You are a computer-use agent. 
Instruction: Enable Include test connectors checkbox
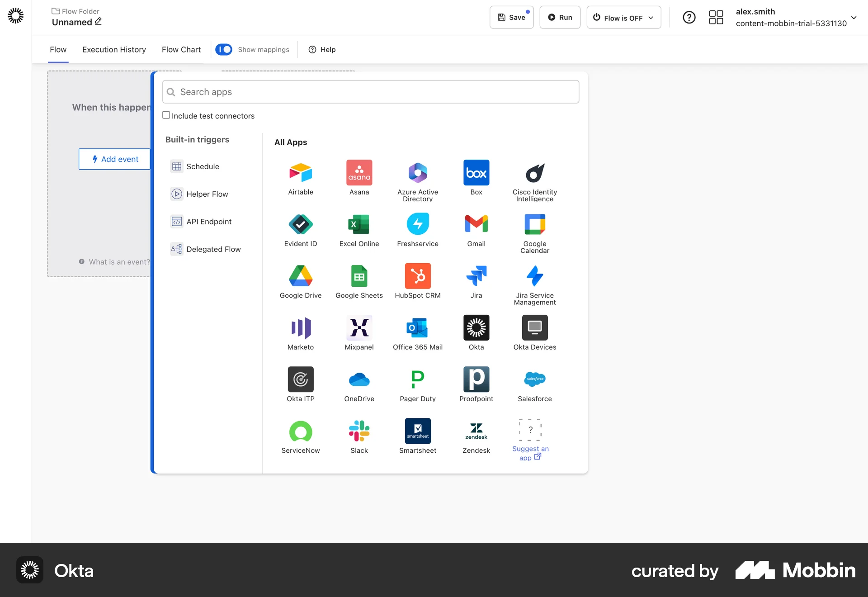pyautogui.click(x=166, y=115)
